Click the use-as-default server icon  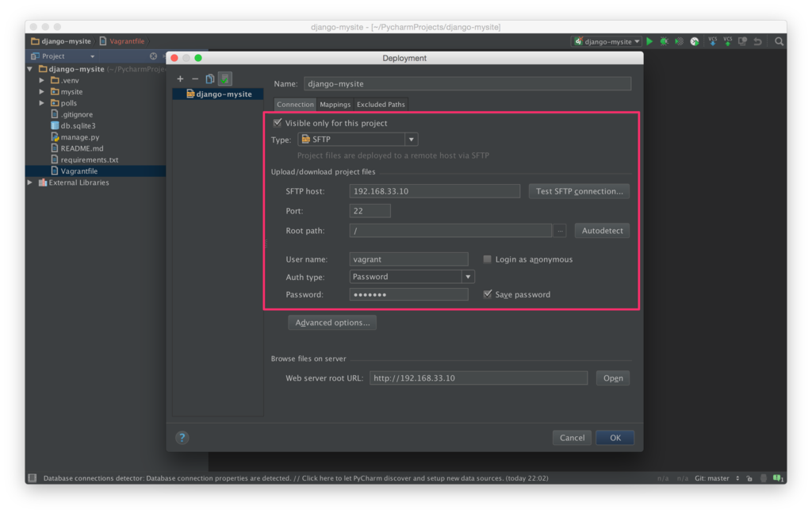click(x=224, y=79)
